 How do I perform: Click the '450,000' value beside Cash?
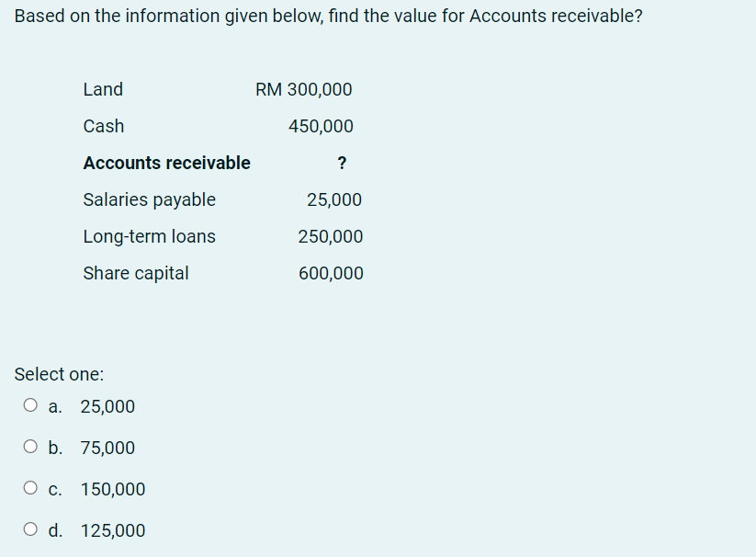(x=321, y=126)
